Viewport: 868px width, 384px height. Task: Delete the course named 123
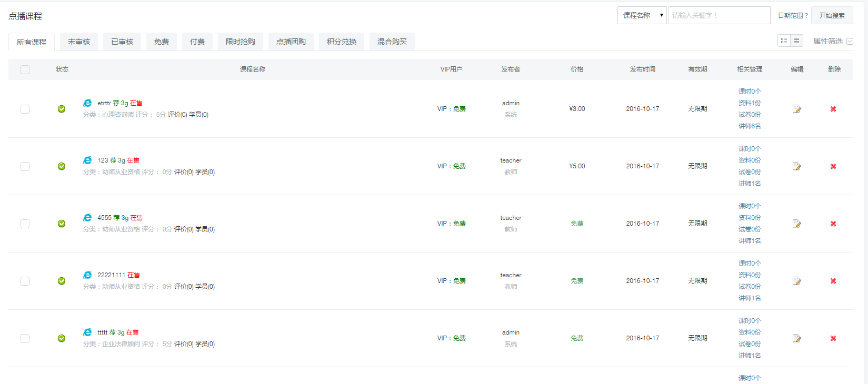click(833, 166)
